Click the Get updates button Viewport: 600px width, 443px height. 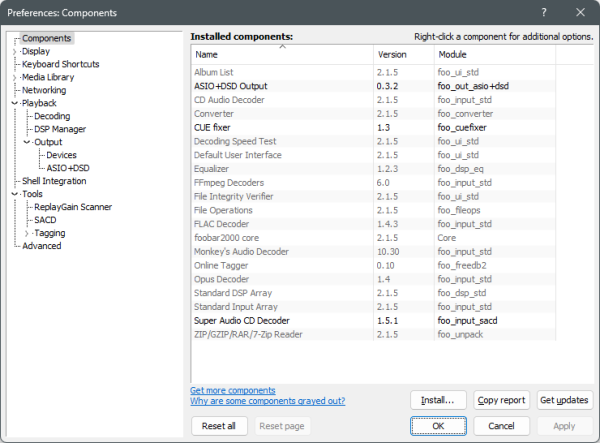coord(564,400)
